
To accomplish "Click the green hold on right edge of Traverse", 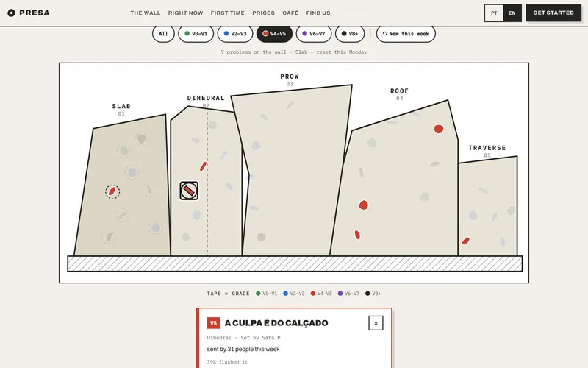I will pos(512,210).
